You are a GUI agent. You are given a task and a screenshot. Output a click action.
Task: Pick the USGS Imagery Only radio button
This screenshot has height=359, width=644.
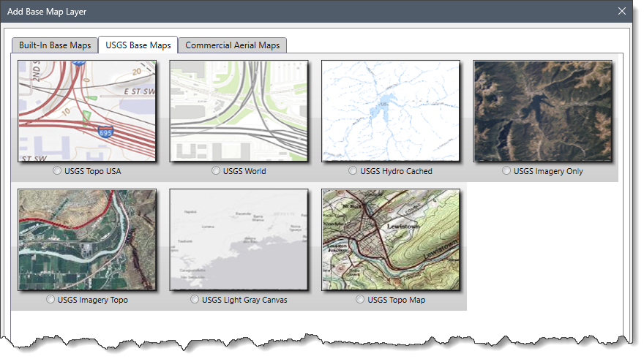click(506, 170)
